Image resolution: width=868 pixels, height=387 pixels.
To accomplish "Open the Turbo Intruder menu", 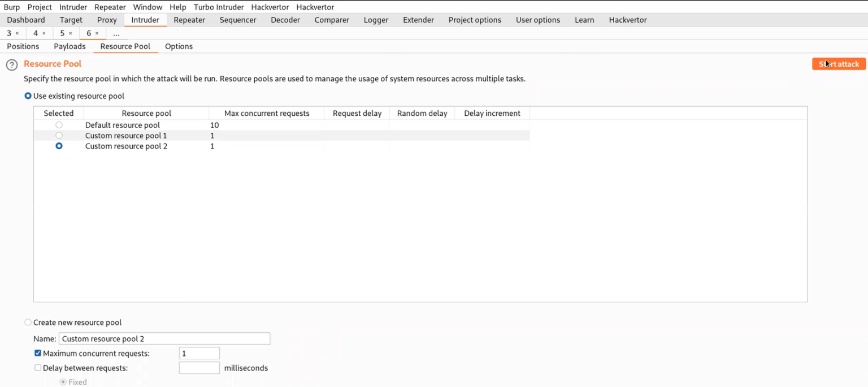I will (218, 7).
